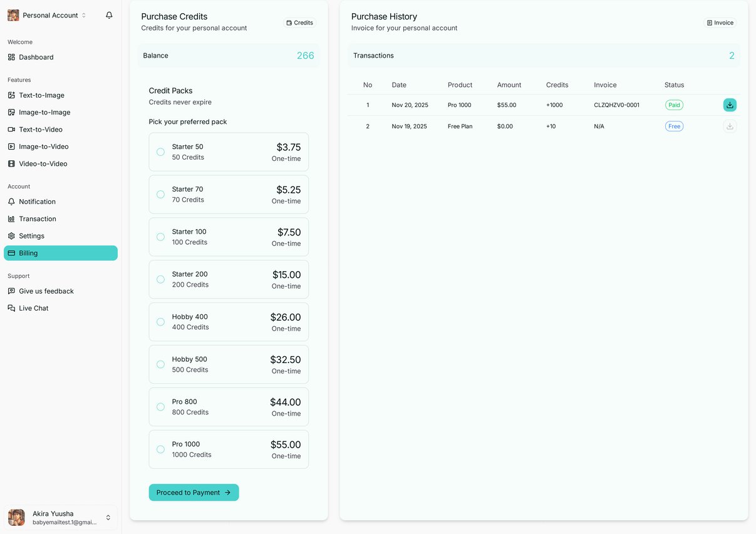This screenshot has height=534, width=756.
Task: Expand the Akira Yuusha profile menu
Action: pos(60,517)
